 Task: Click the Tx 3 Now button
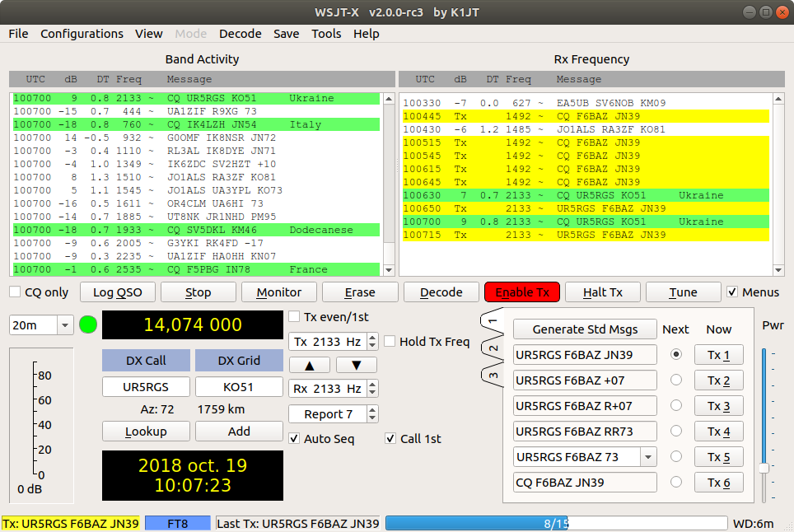coord(718,406)
